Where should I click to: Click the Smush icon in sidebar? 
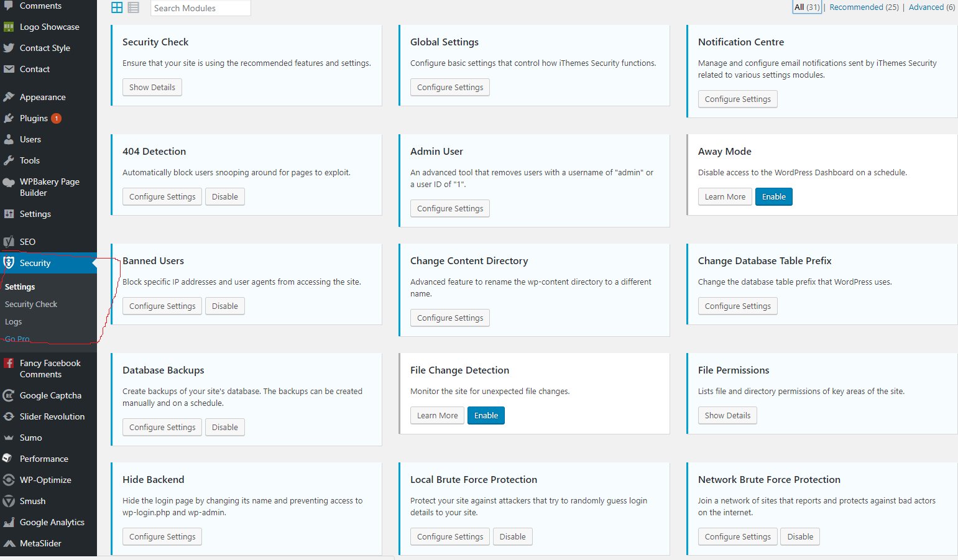[9, 501]
